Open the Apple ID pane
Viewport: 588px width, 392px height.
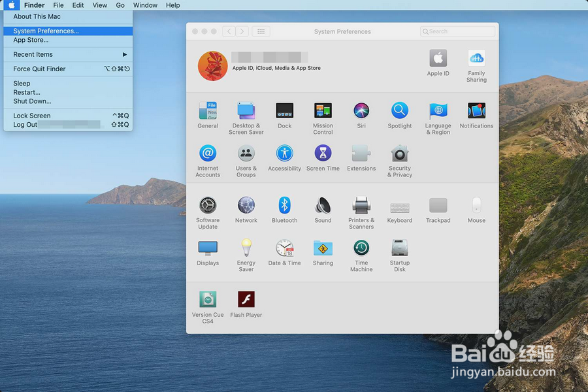(438, 63)
